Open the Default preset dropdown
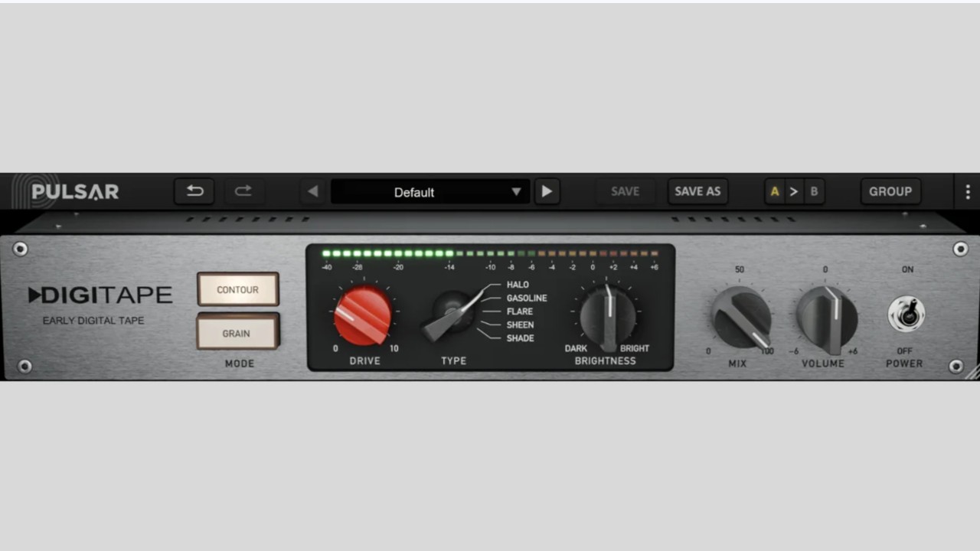The height and width of the screenshot is (551, 980). (x=430, y=192)
